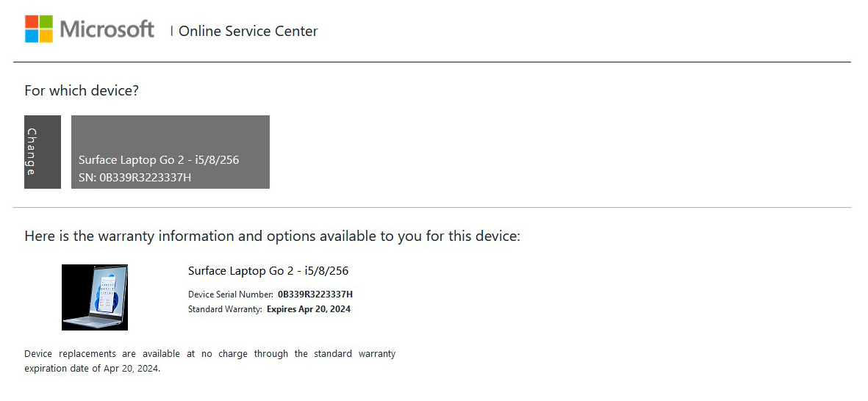Select the Surface Laptop Go 2 device tile
Image resolution: width=868 pixels, height=401 pixels.
[x=171, y=152]
